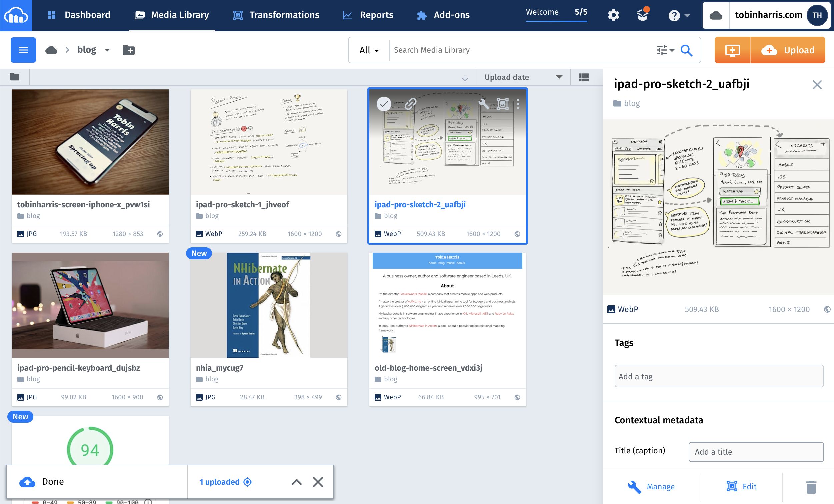Uncheck the selected ipad-pro-sketch-2 checkmark

pyautogui.click(x=384, y=104)
